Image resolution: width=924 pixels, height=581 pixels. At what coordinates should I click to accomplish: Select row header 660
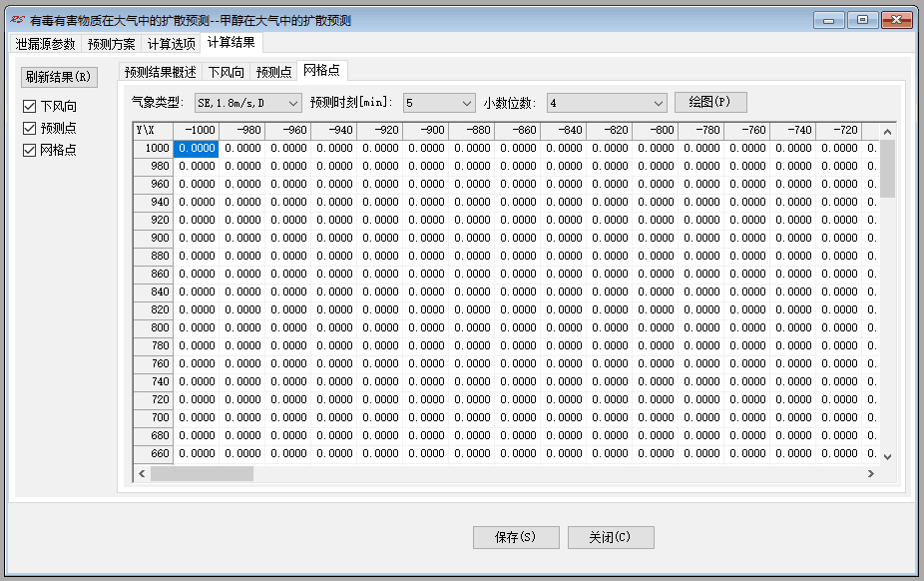coord(154,454)
